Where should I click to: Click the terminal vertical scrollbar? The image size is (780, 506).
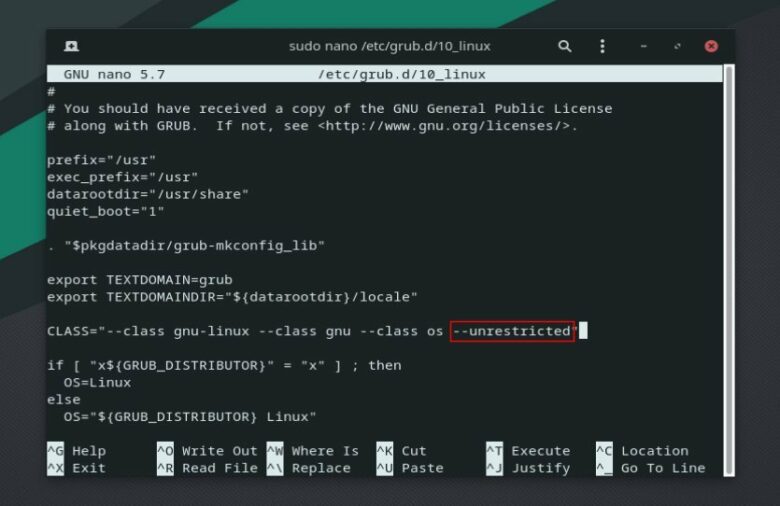pos(729,270)
